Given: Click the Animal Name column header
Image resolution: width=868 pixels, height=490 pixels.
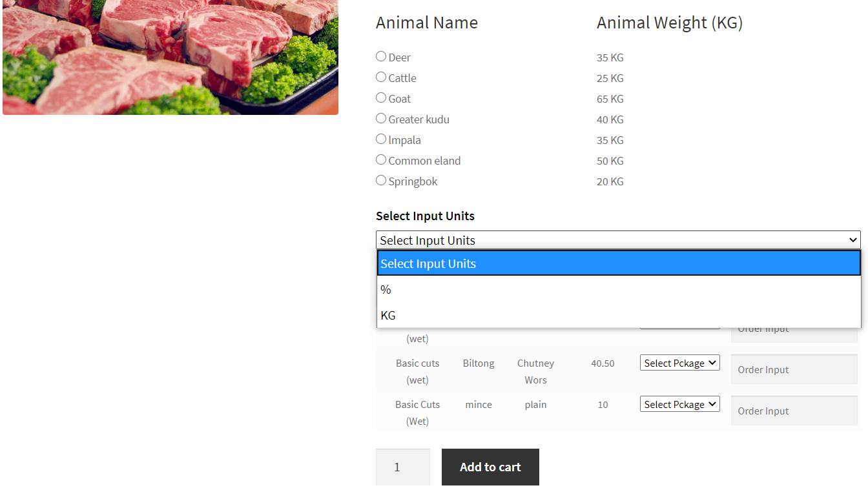Looking at the screenshot, I should [x=426, y=23].
